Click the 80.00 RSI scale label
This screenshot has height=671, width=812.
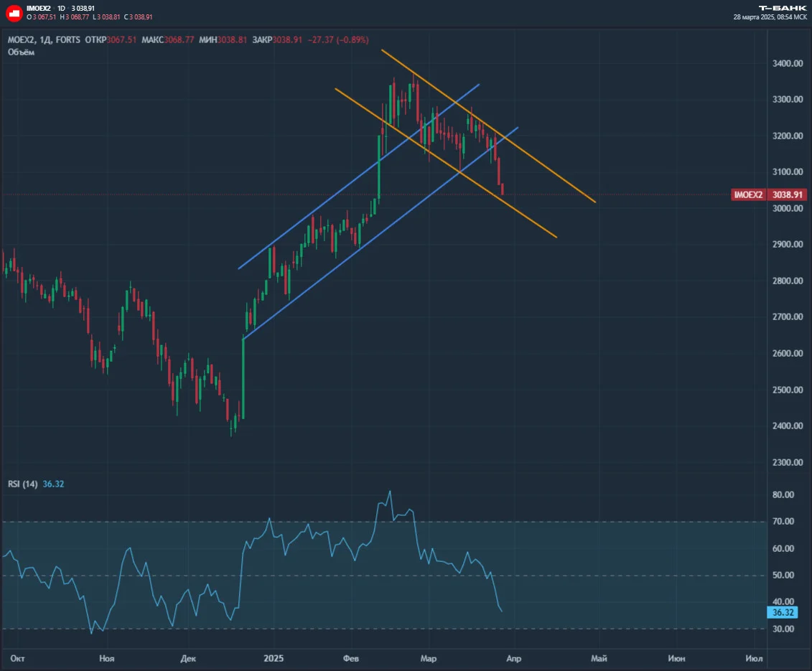coord(783,494)
